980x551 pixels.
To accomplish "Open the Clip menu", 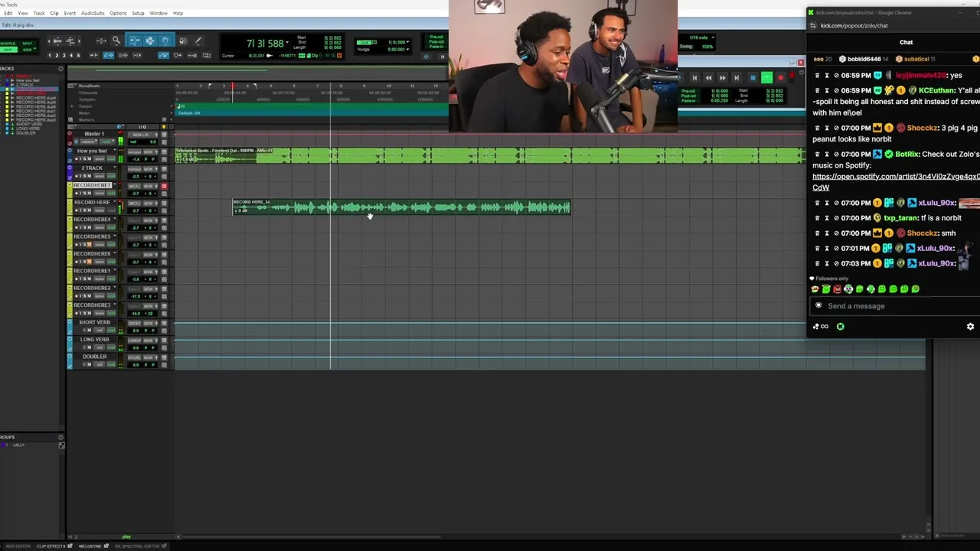I will pos(54,13).
